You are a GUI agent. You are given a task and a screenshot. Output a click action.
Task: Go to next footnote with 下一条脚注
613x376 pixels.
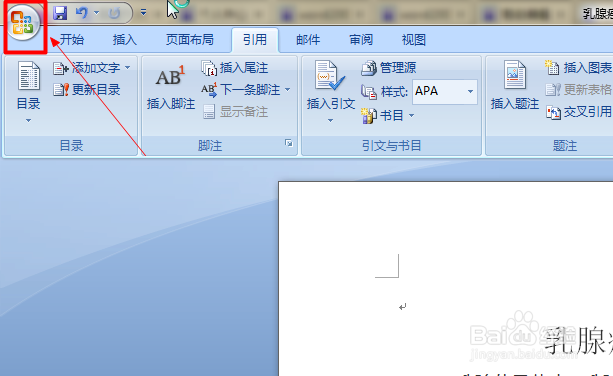click(241, 90)
